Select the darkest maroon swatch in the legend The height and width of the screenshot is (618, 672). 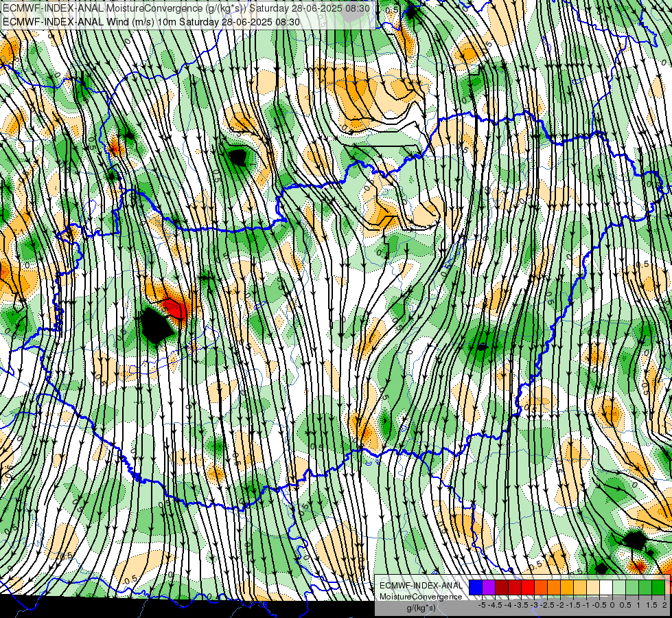pyautogui.click(x=502, y=587)
